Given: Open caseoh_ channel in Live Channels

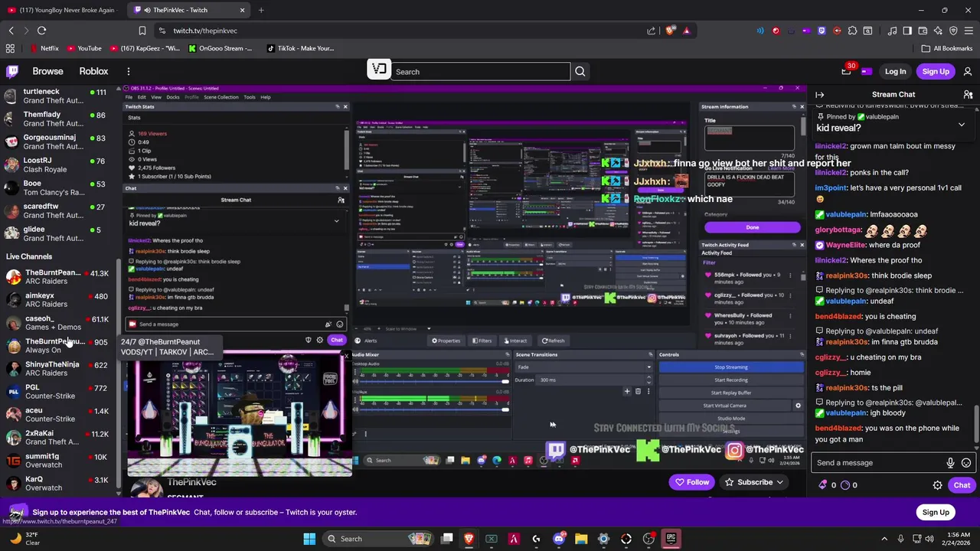Looking at the screenshot, I should tap(57, 323).
